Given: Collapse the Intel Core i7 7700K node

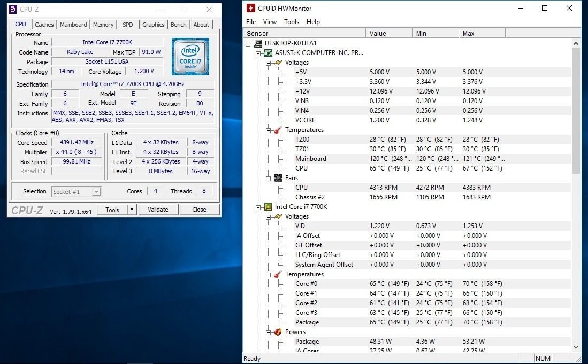Looking at the screenshot, I should point(258,207).
